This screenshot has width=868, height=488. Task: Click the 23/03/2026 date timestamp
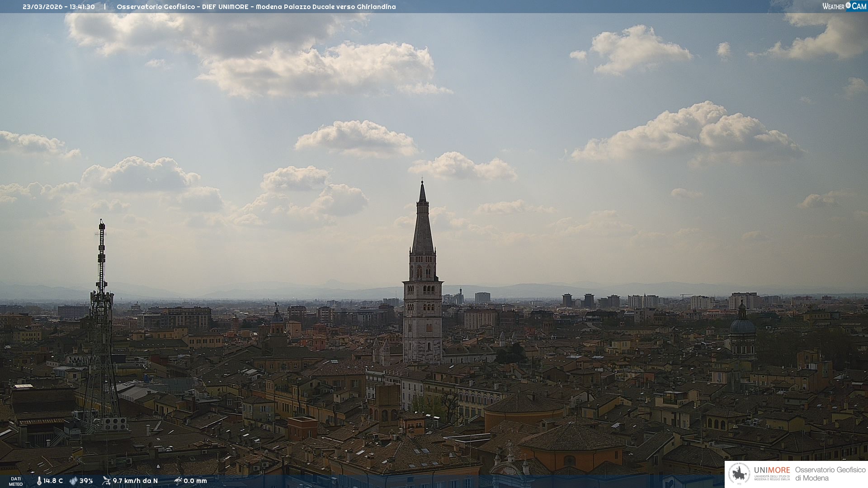42,7
